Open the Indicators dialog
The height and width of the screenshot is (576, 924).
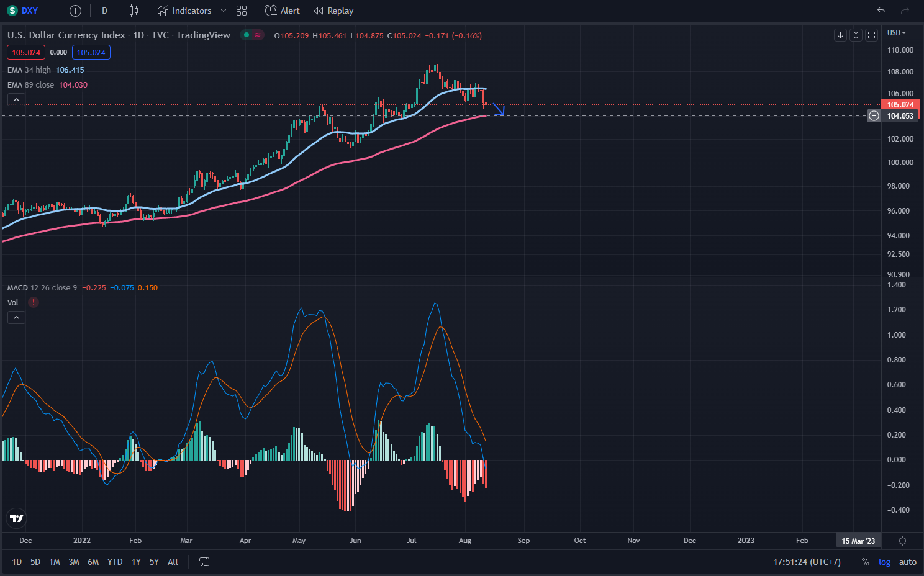tap(184, 11)
